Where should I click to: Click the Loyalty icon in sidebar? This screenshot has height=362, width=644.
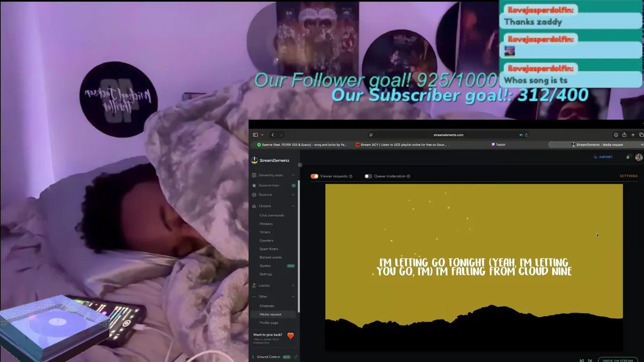[x=254, y=286]
